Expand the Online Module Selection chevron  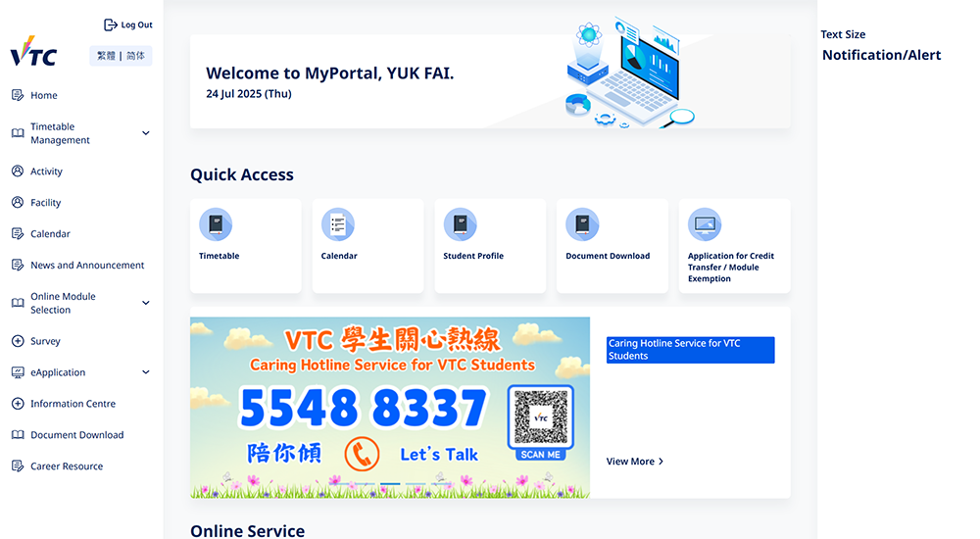tap(146, 303)
